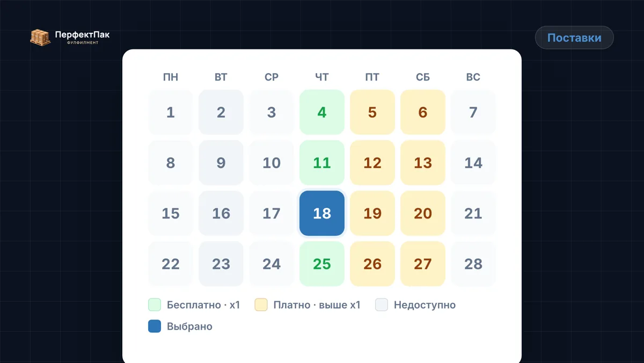Select paid date 12
644x363 pixels.
pyautogui.click(x=372, y=163)
